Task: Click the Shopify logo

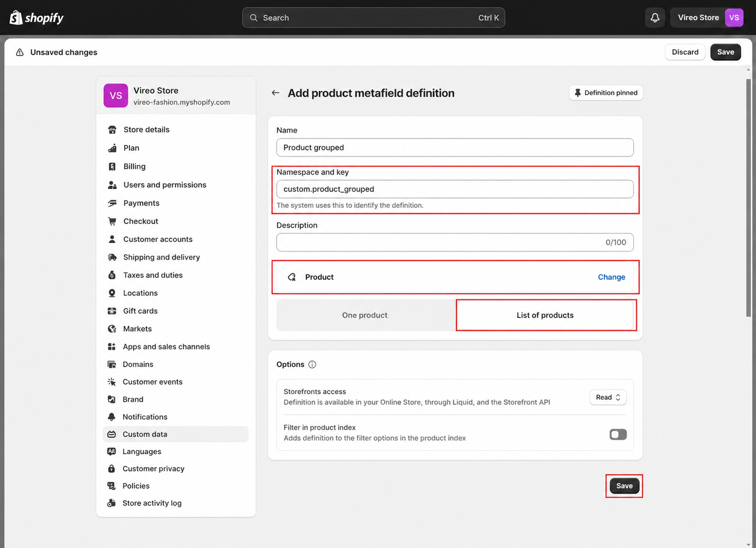Action: pos(36,18)
